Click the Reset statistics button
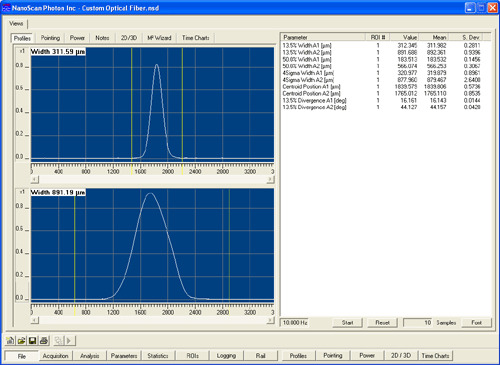 point(382,323)
